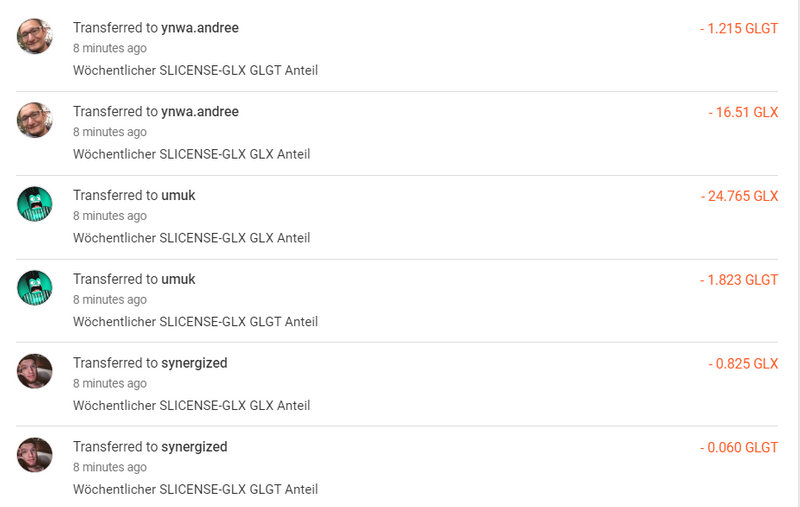Viewport: 800px width, 507px height.
Task: Open umuk avatar next to 1.823 GLGT transfer
Action: (35, 288)
